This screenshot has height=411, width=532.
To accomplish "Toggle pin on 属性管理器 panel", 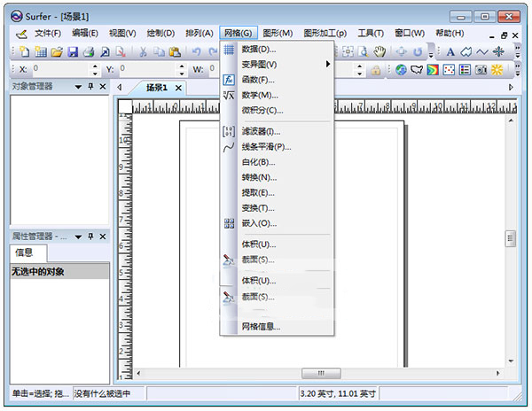I will click(90, 237).
